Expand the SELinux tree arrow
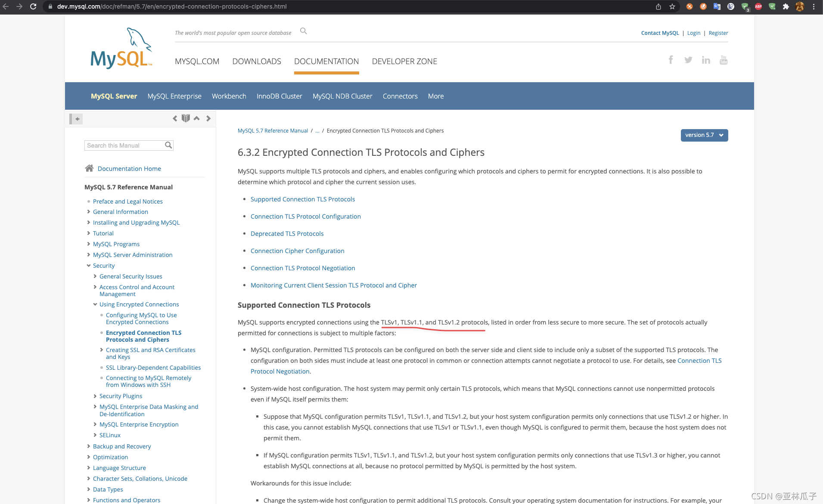 click(x=95, y=435)
